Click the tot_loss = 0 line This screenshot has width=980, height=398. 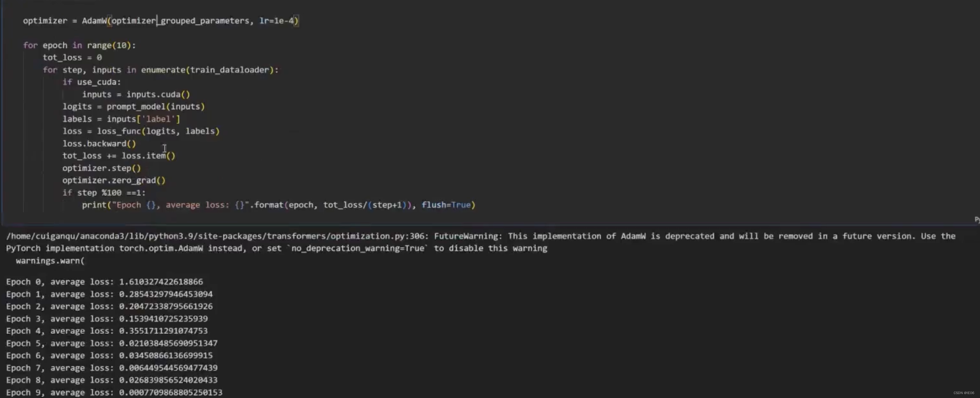click(72, 57)
